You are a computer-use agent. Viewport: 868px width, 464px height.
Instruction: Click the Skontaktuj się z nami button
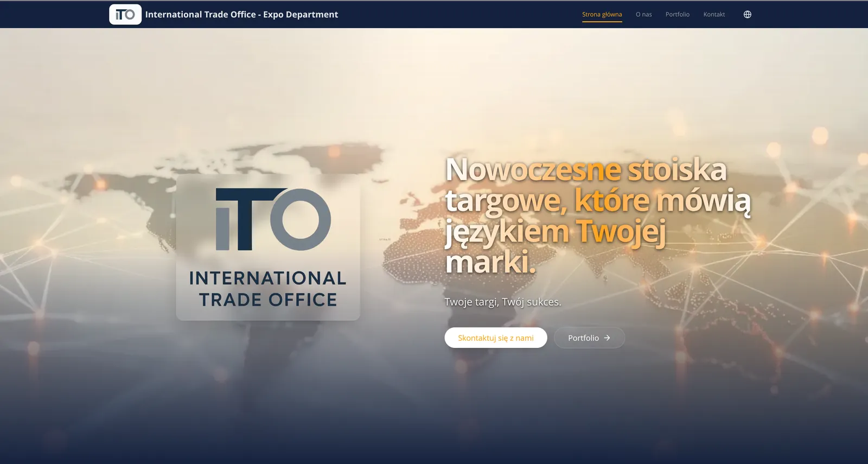click(x=496, y=338)
